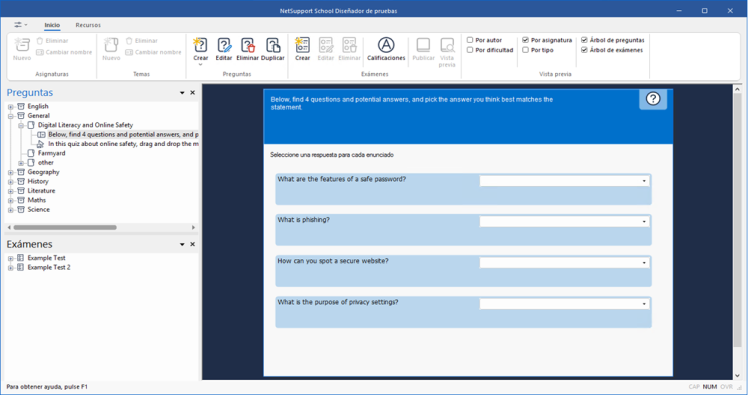Viewport: 748px width, 395px height.
Task: Close the Exámenes panel
Action: click(193, 244)
